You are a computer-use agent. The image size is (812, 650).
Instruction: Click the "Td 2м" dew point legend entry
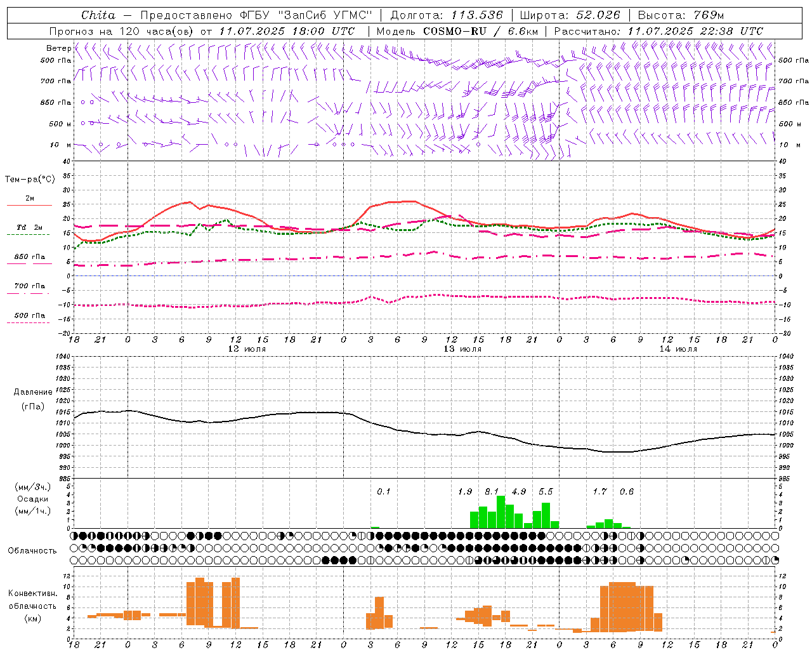click(30, 227)
